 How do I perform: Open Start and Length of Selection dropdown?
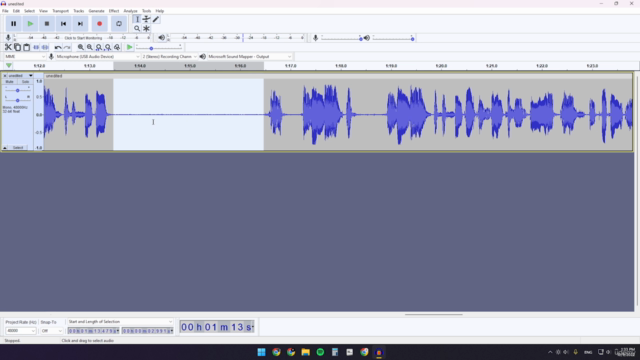point(120,322)
